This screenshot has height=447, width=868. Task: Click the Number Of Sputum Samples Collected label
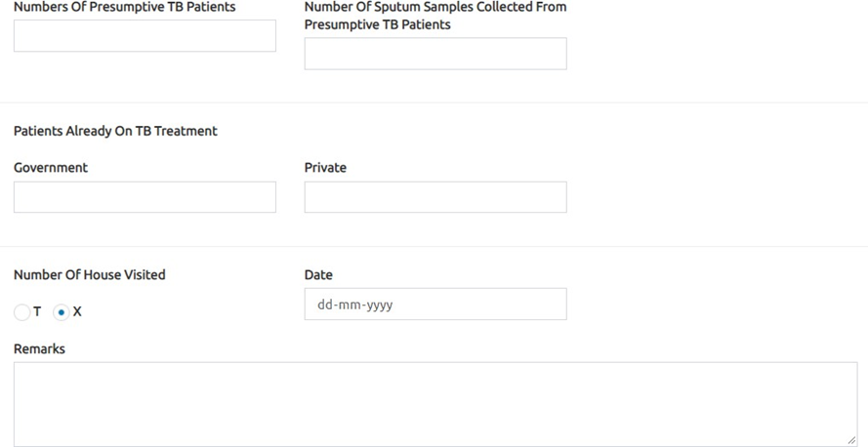pos(435,16)
